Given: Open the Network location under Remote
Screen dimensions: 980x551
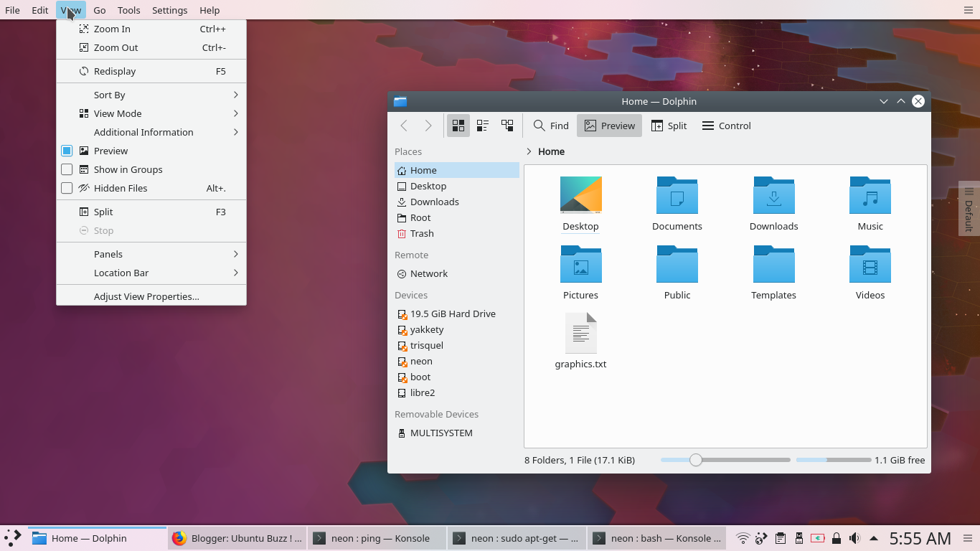Looking at the screenshot, I should click(428, 273).
